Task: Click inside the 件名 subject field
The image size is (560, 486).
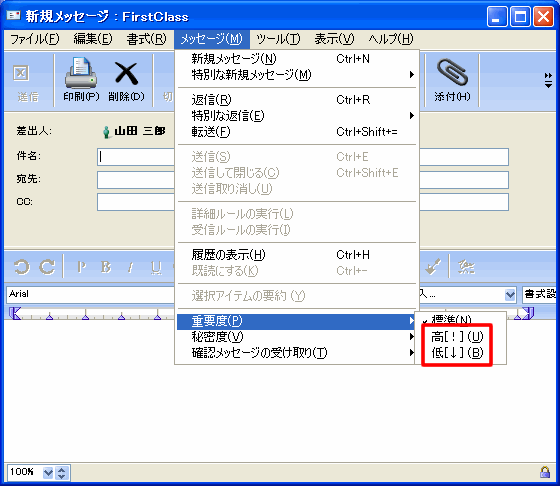Action: coord(303,157)
